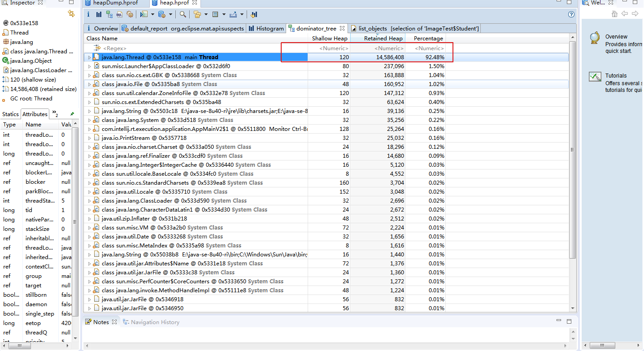Image resolution: width=644 pixels, height=351 pixels.
Task: Sort by the Retained Heap column header
Action: pos(383,39)
